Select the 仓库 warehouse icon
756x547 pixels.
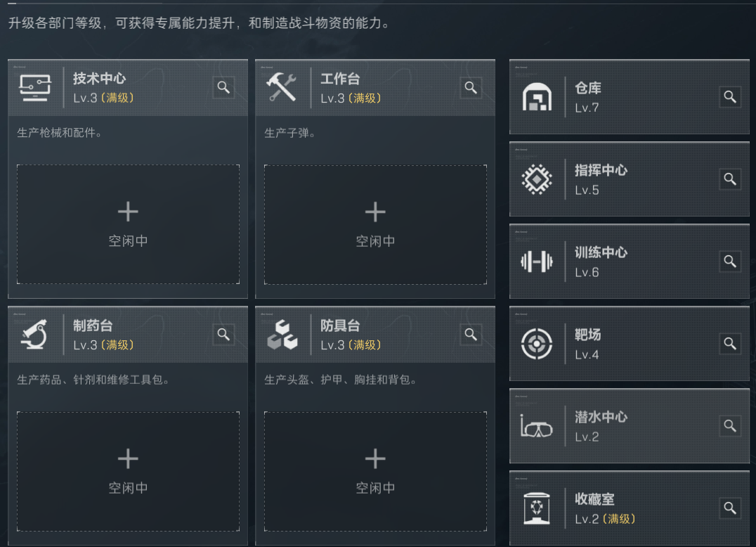(x=537, y=96)
